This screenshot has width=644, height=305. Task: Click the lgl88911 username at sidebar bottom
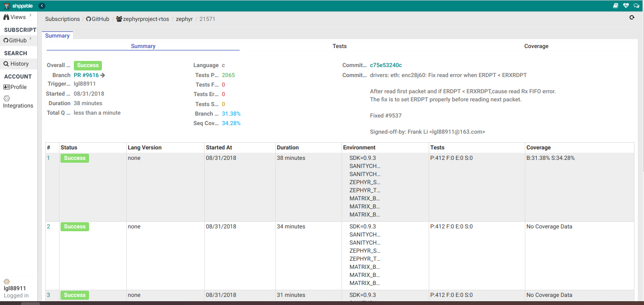coord(15,288)
